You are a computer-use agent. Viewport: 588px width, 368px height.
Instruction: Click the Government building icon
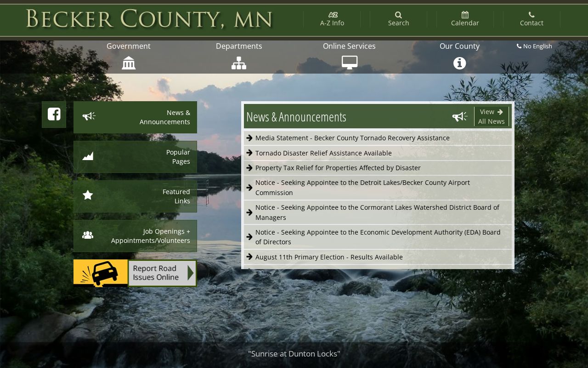click(x=129, y=63)
